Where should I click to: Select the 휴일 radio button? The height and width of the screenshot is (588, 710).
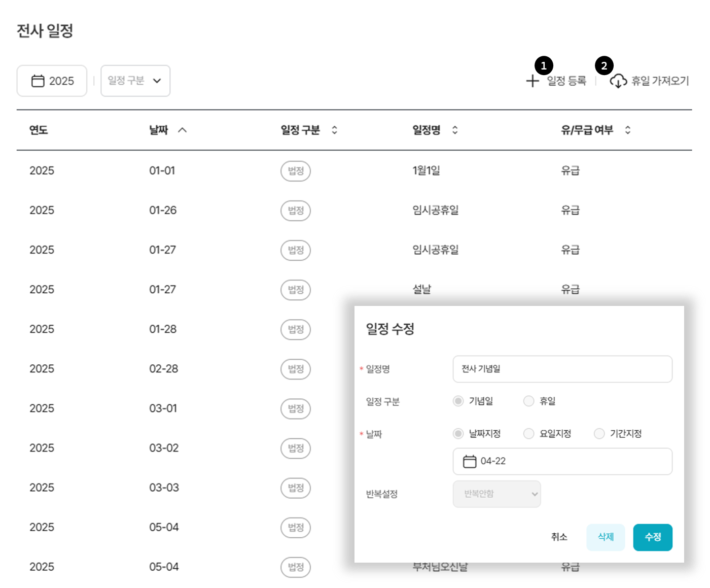(x=529, y=401)
